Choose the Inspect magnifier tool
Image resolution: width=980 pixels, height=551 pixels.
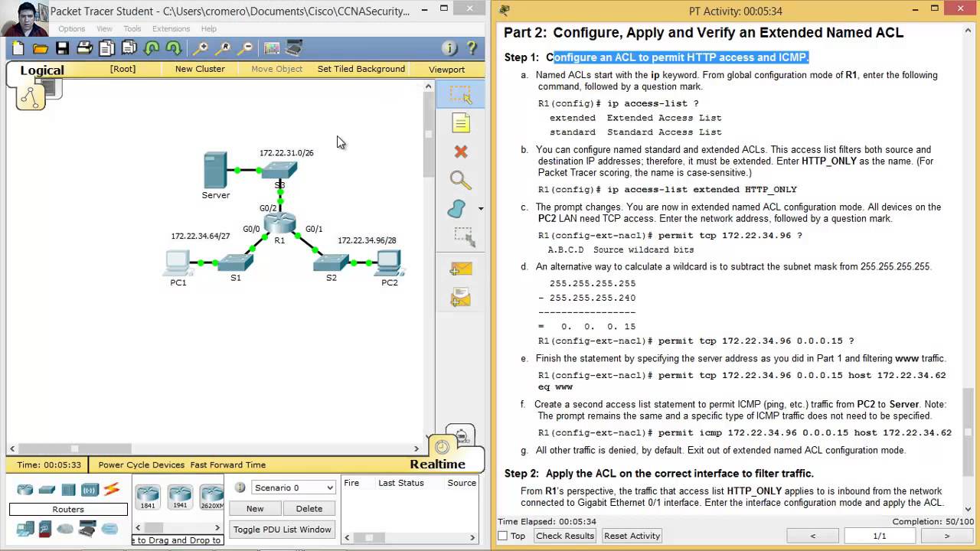pyautogui.click(x=460, y=181)
